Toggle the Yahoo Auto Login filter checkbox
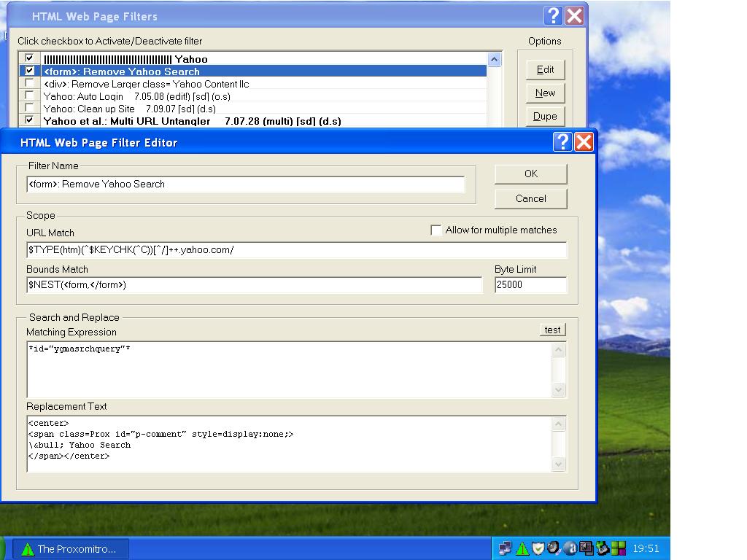The image size is (747, 560). coord(29,96)
